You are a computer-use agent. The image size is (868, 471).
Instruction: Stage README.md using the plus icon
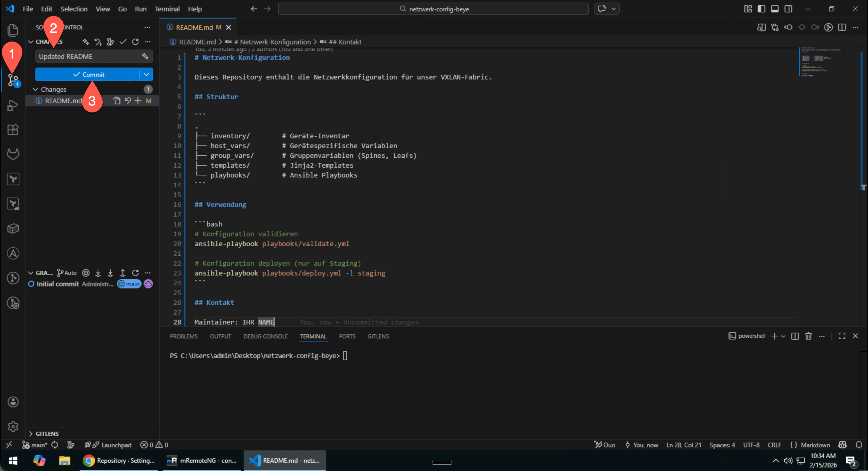[x=138, y=100]
